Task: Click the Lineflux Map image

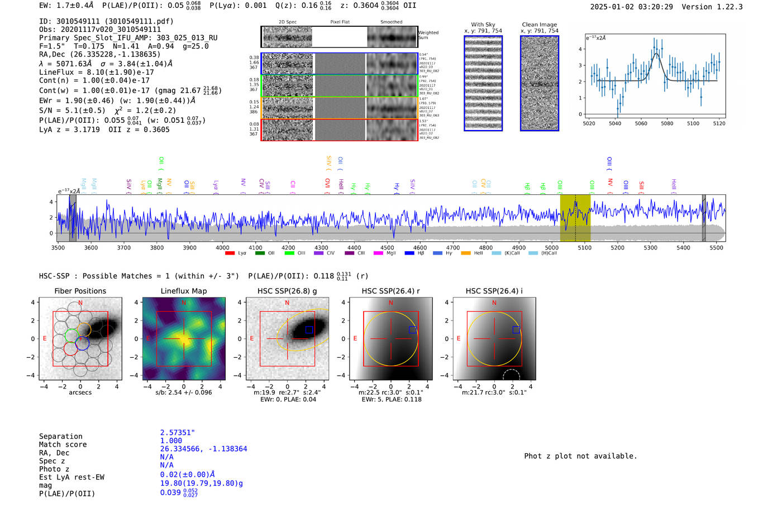Action: click(184, 338)
